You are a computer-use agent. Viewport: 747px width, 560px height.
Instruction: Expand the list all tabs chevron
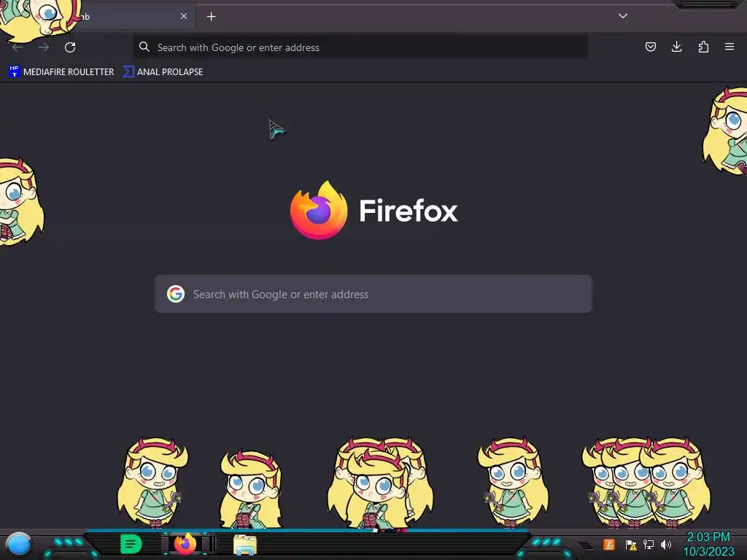pyautogui.click(x=623, y=16)
